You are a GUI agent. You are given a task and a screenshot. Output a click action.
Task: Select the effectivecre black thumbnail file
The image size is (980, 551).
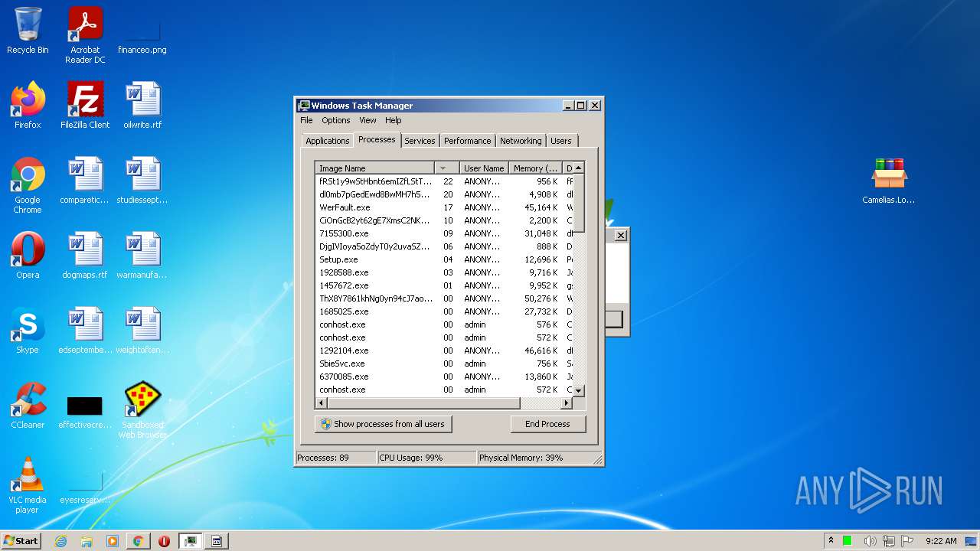click(85, 411)
